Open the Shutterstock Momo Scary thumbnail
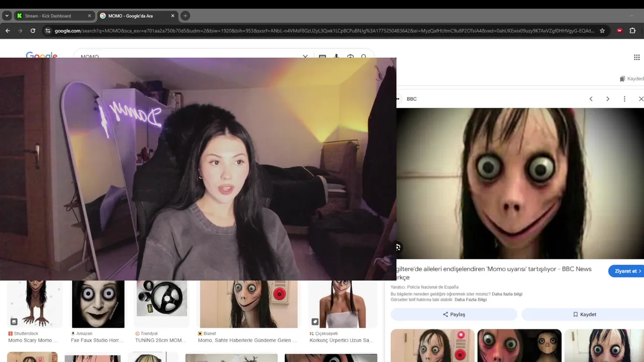Viewport: 644px width, 362px height. [35, 304]
